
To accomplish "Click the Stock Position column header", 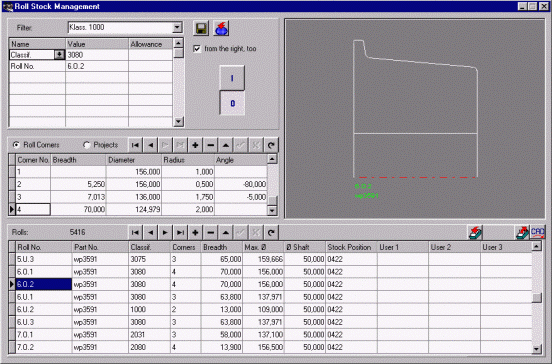I will pos(351,247).
